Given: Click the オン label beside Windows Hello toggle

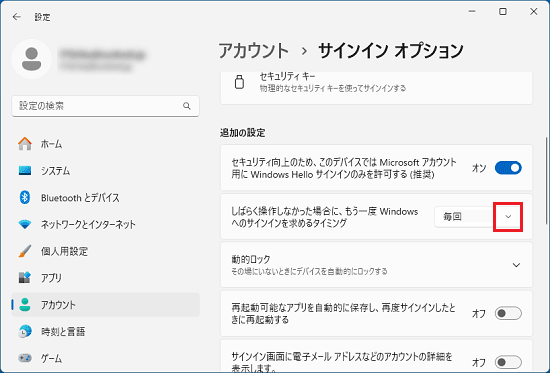Looking at the screenshot, I should pyautogui.click(x=479, y=168).
